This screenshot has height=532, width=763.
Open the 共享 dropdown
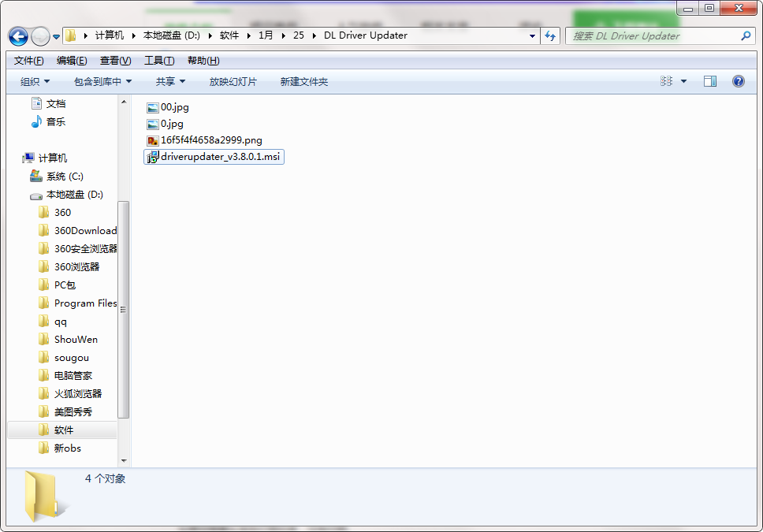[x=170, y=82]
